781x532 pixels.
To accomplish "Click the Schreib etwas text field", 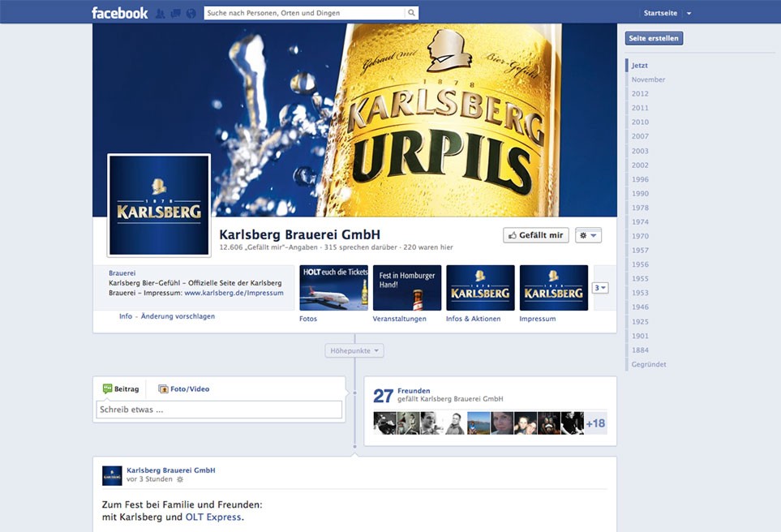I will point(219,410).
